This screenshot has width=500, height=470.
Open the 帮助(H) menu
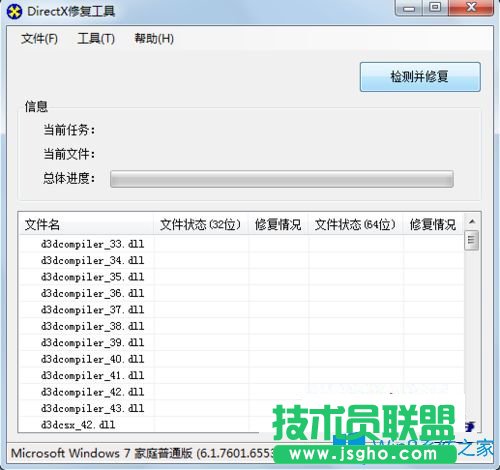pyautogui.click(x=154, y=39)
